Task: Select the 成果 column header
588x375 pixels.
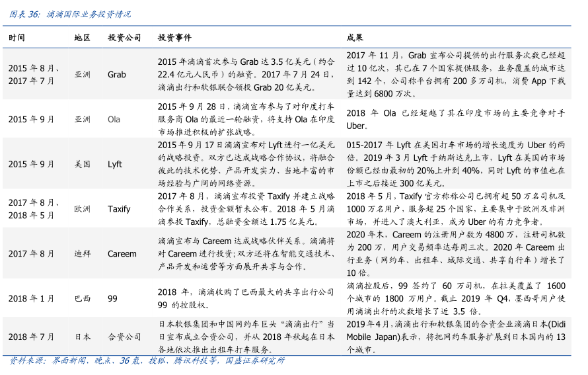Action: pos(355,38)
